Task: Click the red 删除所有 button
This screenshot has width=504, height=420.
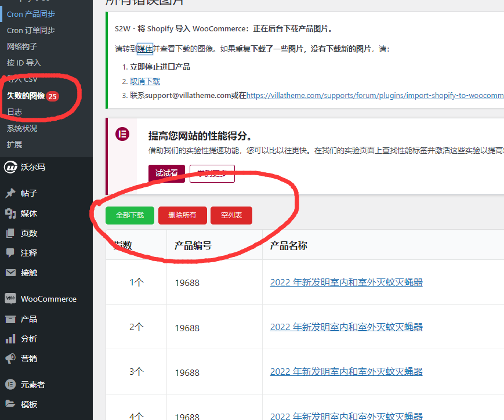Action: click(x=183, y=215)
